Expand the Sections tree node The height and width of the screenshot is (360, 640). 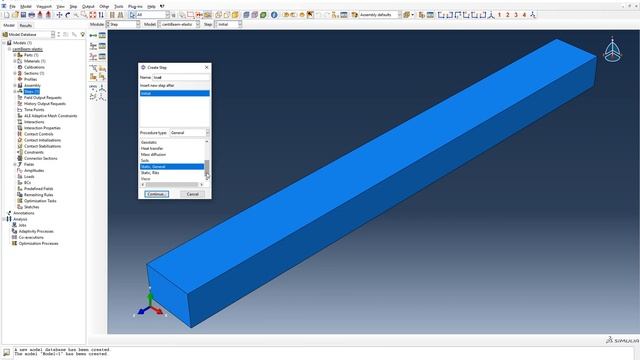point(15,73)
